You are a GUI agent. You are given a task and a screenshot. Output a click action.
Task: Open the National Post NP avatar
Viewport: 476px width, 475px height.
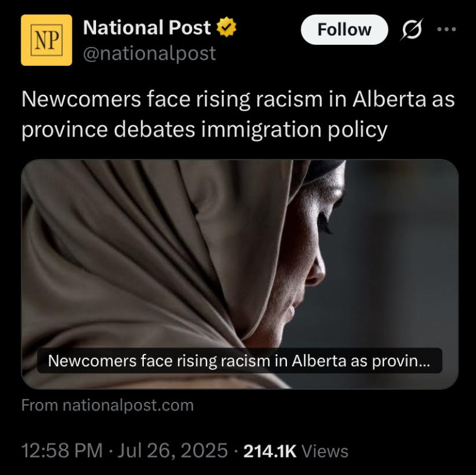click(47, 40)
